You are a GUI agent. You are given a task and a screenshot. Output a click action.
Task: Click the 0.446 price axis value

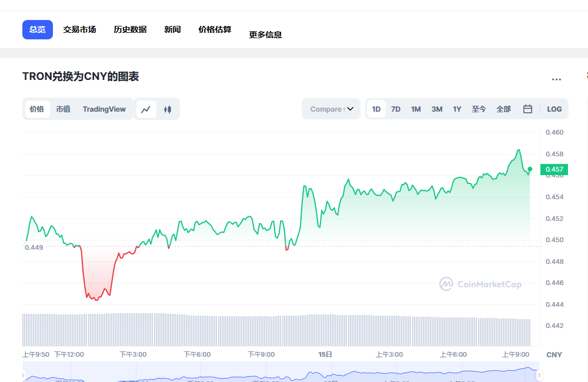tap(554, 283)
